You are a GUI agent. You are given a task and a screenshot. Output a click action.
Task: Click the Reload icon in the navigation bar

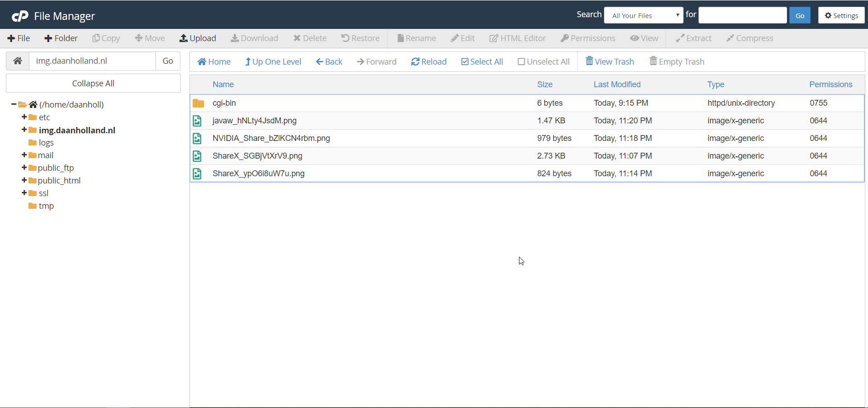point(415,62)
